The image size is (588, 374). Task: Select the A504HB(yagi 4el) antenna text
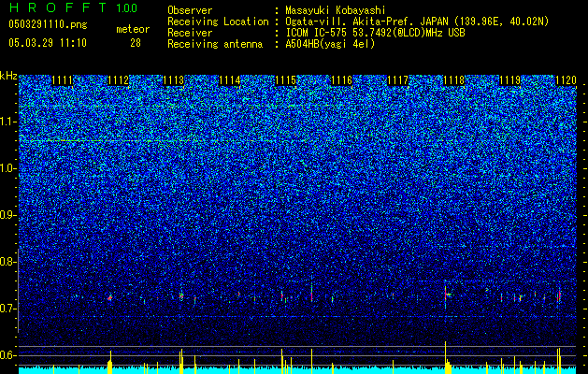pyautogui.click(x=330, y=44)
